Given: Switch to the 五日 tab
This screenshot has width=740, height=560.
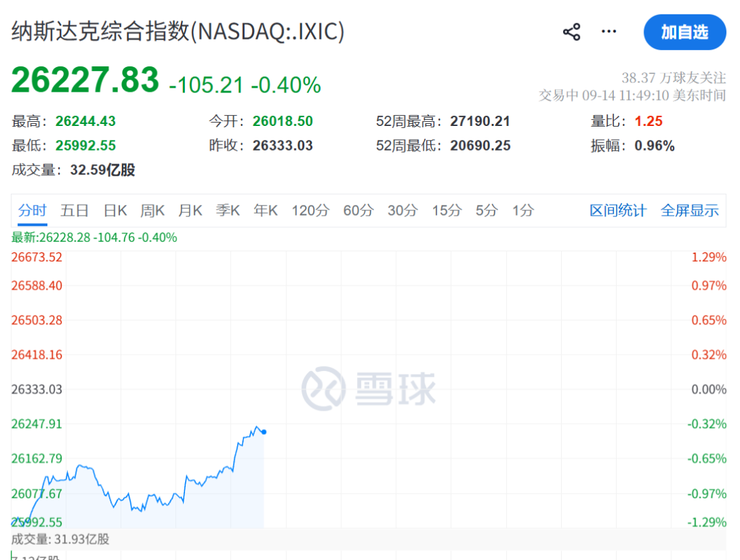Looking at the screenshot, I should [74, 210].
